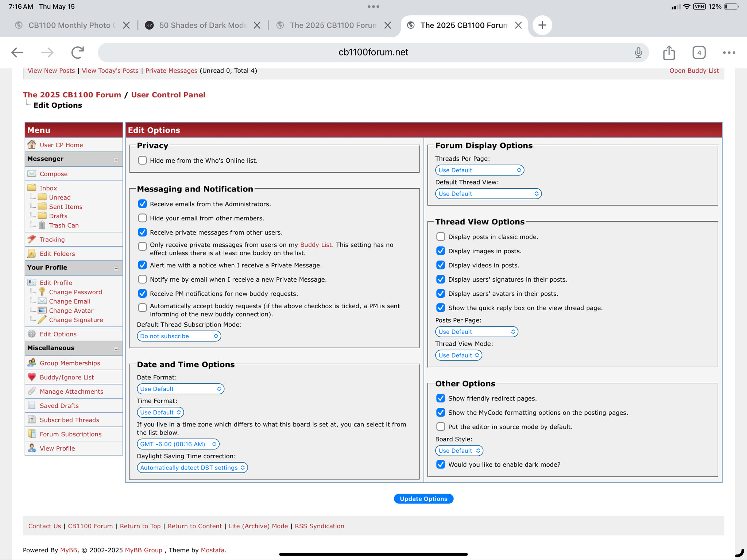
Task: Check Display posts in classic mode
Action: pos(441,236)
